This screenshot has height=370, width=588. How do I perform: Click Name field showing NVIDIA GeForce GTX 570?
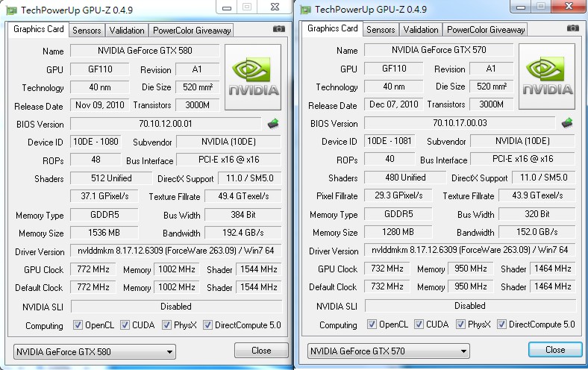tap(439, 50)
